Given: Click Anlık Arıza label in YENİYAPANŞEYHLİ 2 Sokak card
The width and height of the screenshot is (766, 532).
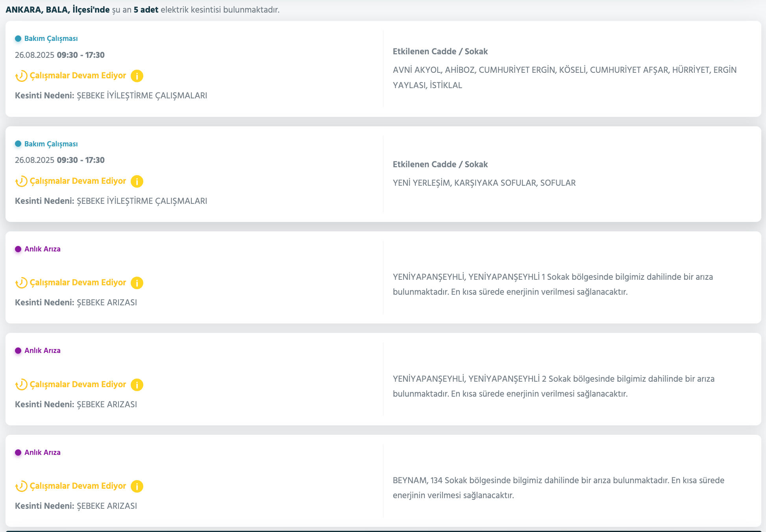Looking at the screenshot, I should click(x=43, y=351).
